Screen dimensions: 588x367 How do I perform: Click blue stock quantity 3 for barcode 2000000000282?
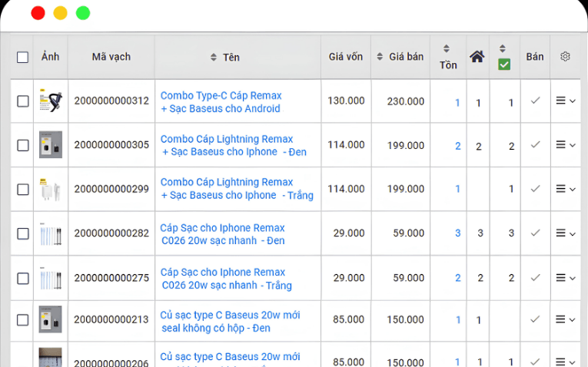[x=458, y=233]
